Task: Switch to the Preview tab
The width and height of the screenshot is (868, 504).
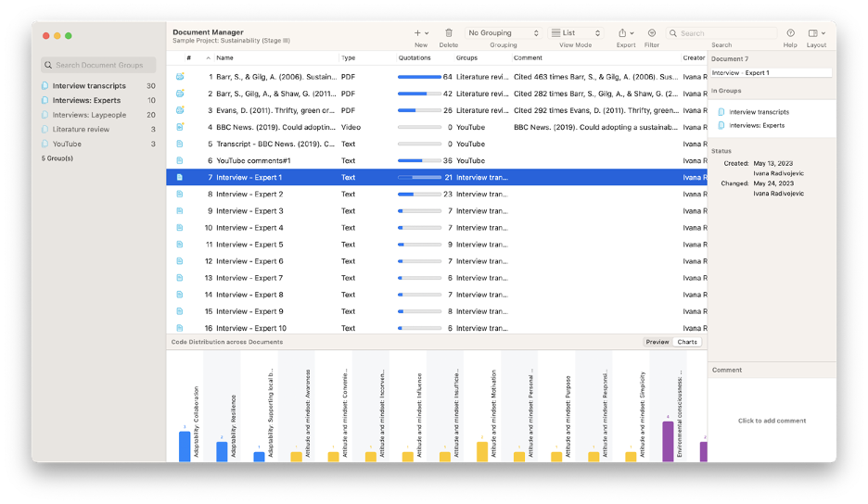Action: coord(657,342)
